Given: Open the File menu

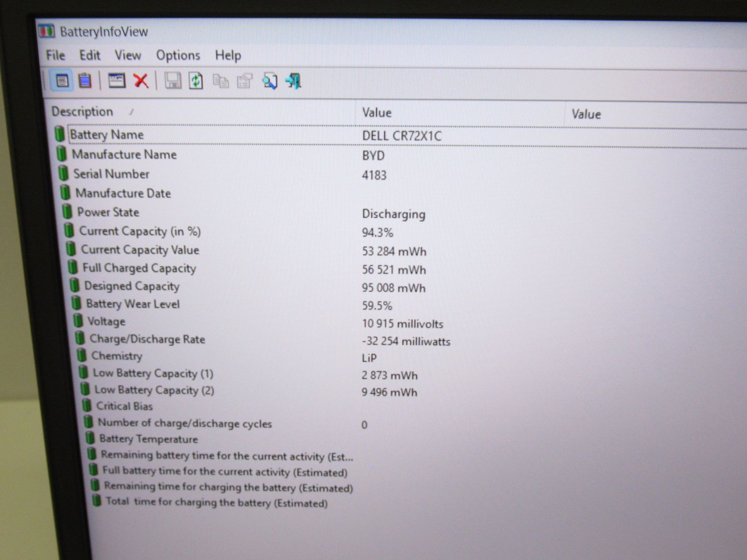Looking at the screenshot, I should coord(55,55).
